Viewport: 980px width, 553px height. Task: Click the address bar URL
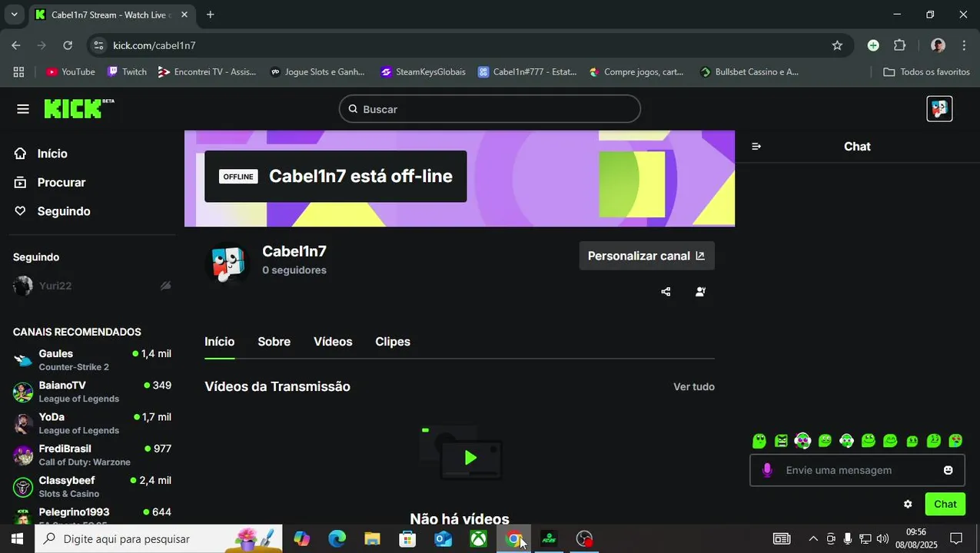154,45
